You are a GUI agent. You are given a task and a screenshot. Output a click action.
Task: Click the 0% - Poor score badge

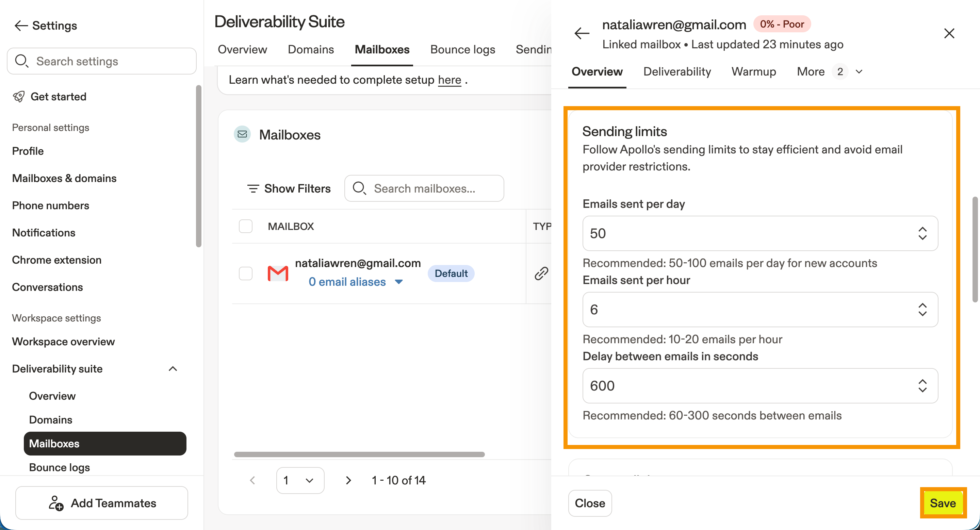pyautogui.click(x=782, y=24)
